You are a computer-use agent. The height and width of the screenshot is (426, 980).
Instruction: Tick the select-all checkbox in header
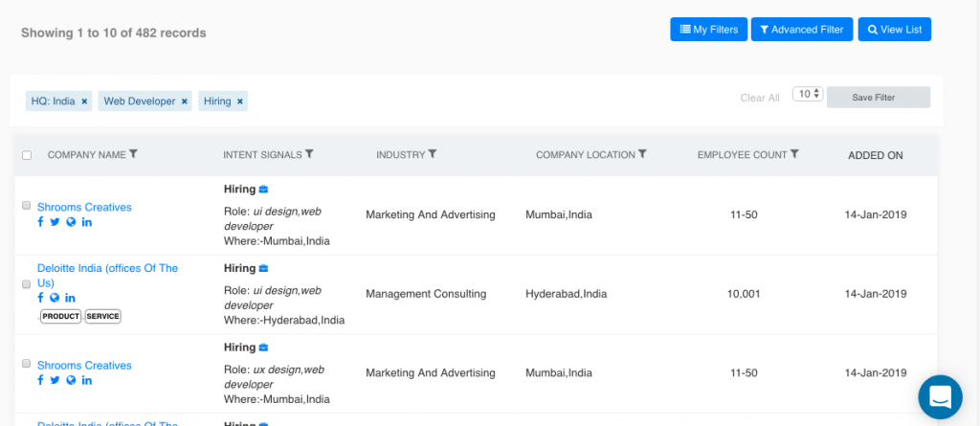[x=27, y=155]
